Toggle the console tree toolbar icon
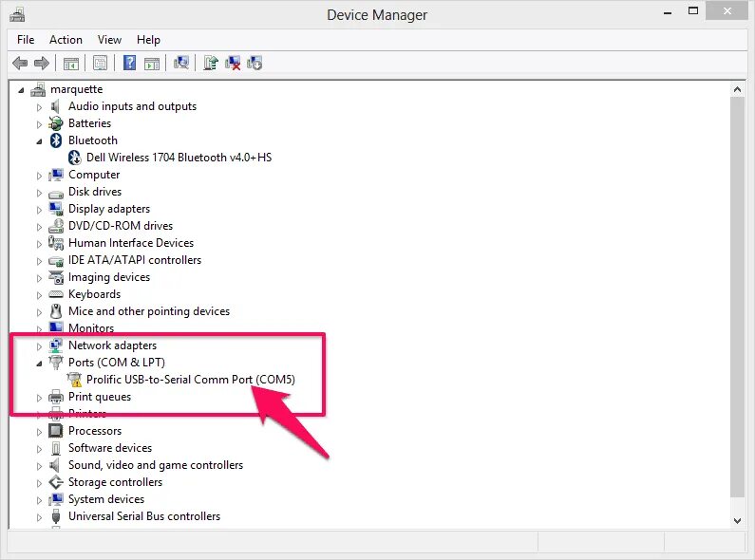This screenshot has width=755, height=560. pyautogui.click(x=71, y=63)
